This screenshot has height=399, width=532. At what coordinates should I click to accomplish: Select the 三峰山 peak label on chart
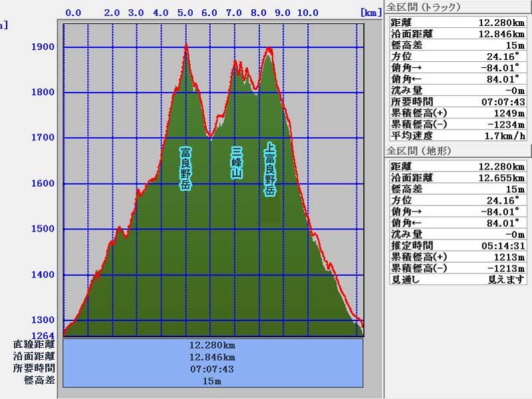237,163
